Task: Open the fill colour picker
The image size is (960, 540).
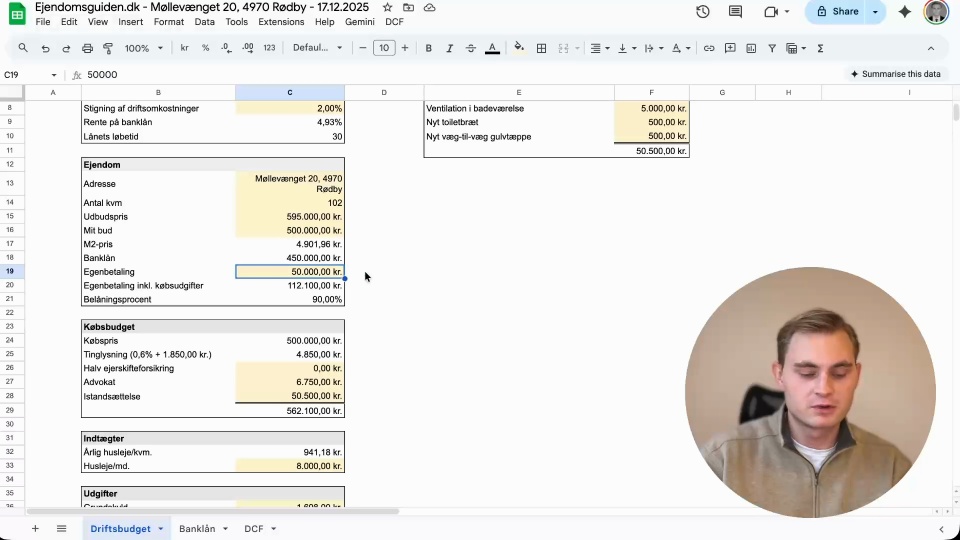Action: click(x=519, y=48)
